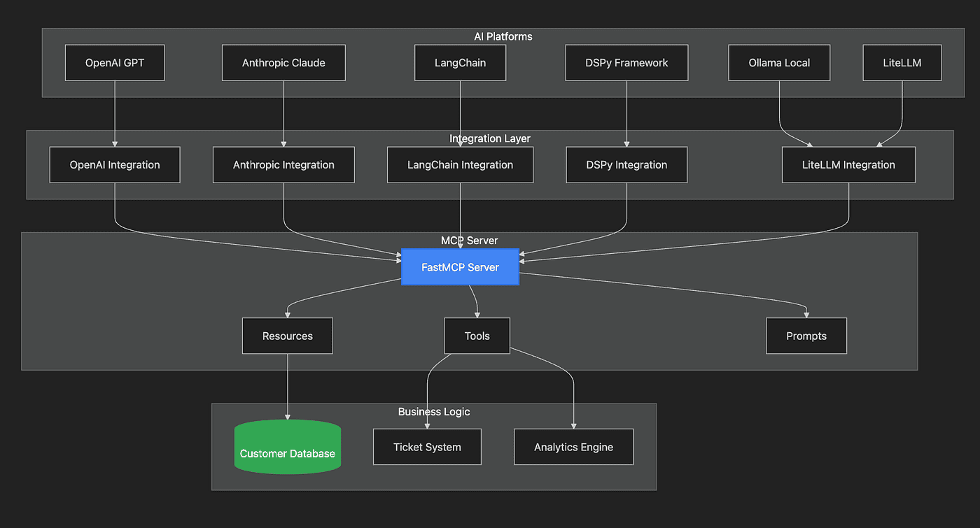980x528 pixels.
Task: Click the blue FastMCP Server node
Action: (x=460, y=267)
